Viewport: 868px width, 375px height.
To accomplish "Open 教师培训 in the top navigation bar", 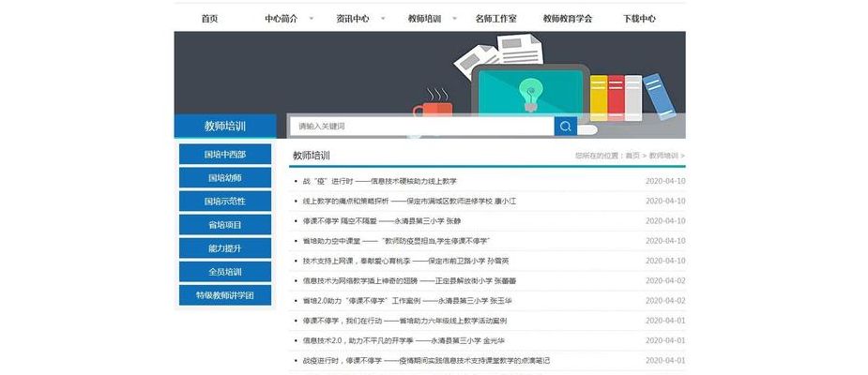I will (424, 18).
